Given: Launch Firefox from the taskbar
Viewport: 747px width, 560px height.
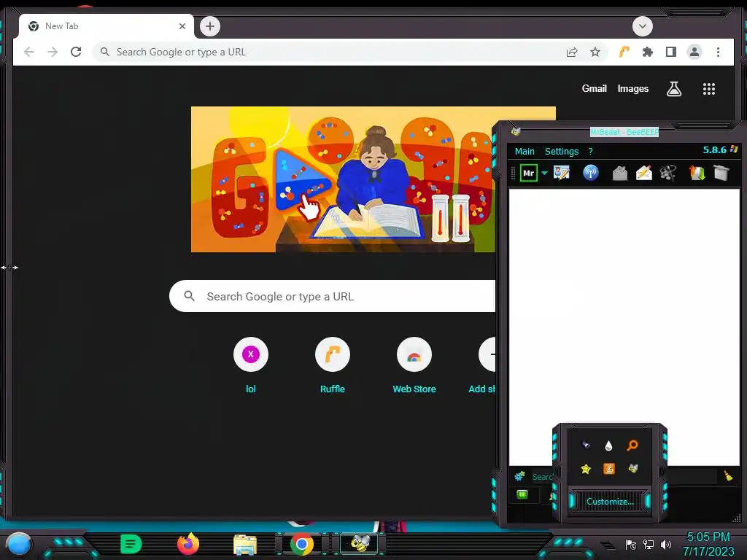Looking at the screenshot, I should click(188, 544).
